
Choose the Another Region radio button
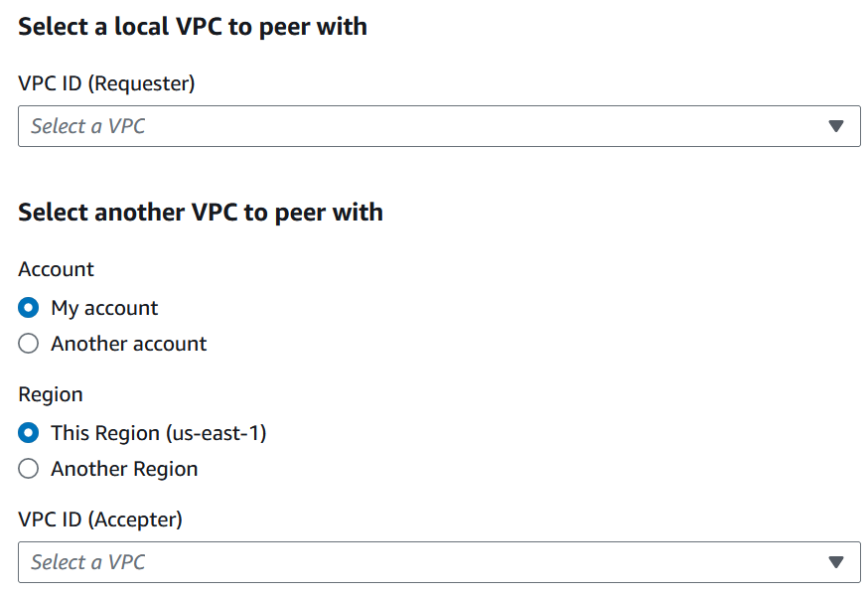click(29, 469)
